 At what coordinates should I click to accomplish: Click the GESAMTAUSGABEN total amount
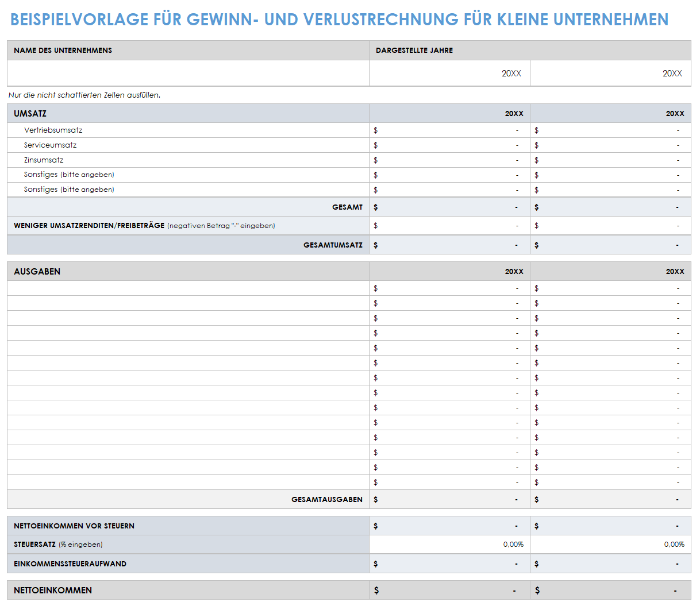pos(449,499)
